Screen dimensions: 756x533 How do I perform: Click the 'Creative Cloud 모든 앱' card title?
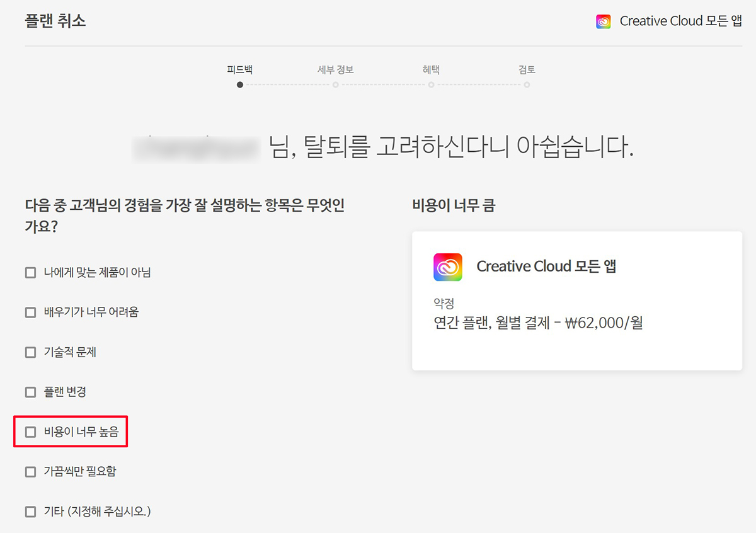(546, 266)
